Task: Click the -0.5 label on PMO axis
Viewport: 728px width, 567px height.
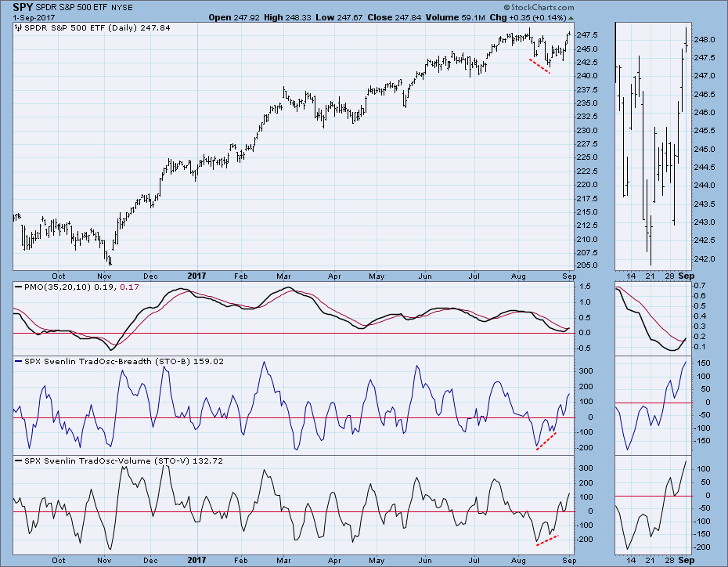Action: (x=584, y=349)
